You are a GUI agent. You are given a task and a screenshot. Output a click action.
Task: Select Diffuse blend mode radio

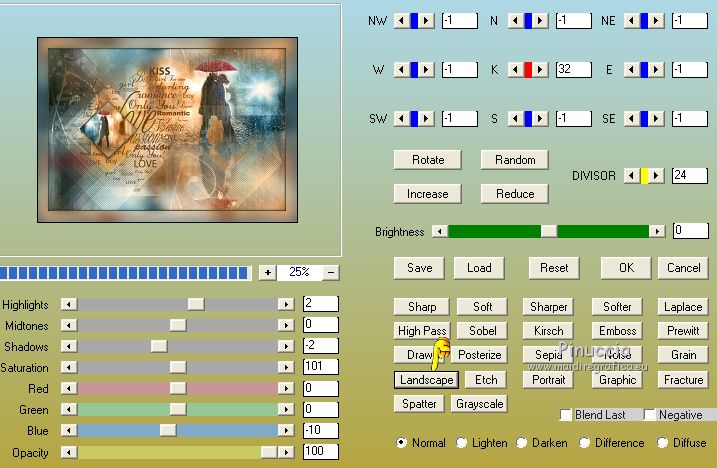click(662, 442)
